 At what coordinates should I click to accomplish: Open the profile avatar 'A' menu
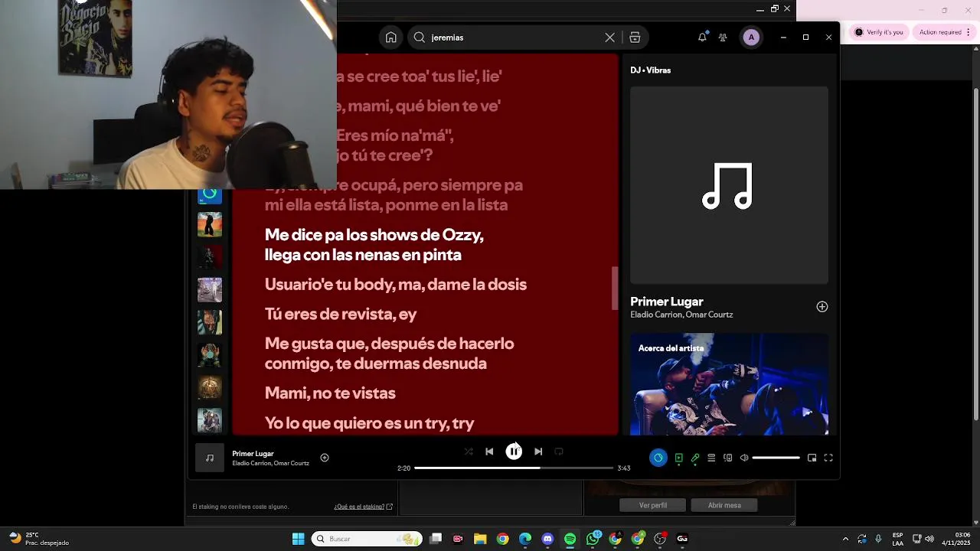(751, 37)
